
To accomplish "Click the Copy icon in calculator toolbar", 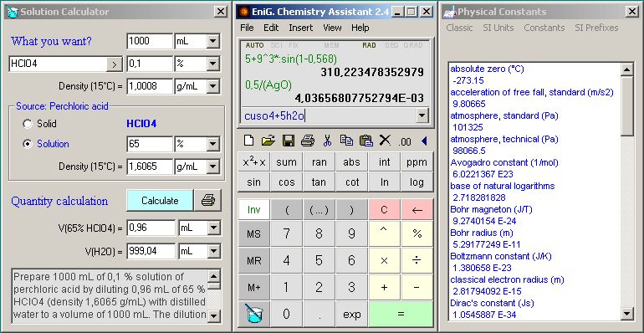I will click(x=346, y=141).
